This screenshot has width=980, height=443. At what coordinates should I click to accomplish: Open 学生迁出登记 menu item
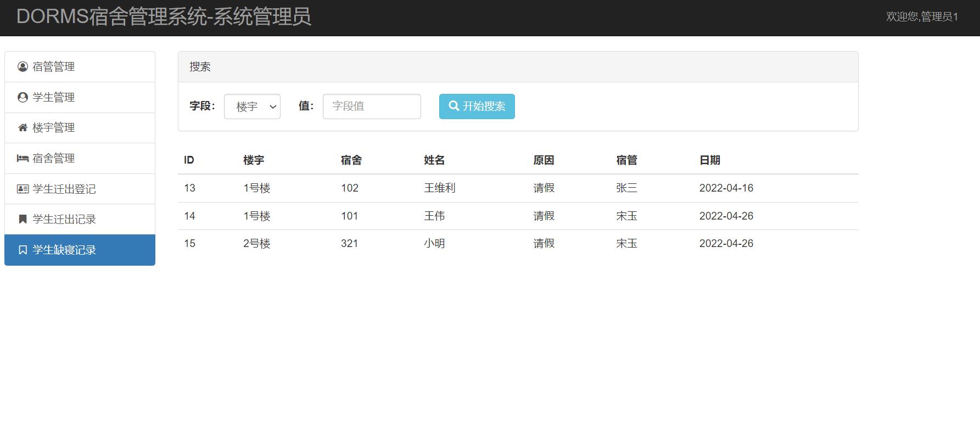point(80,189)
